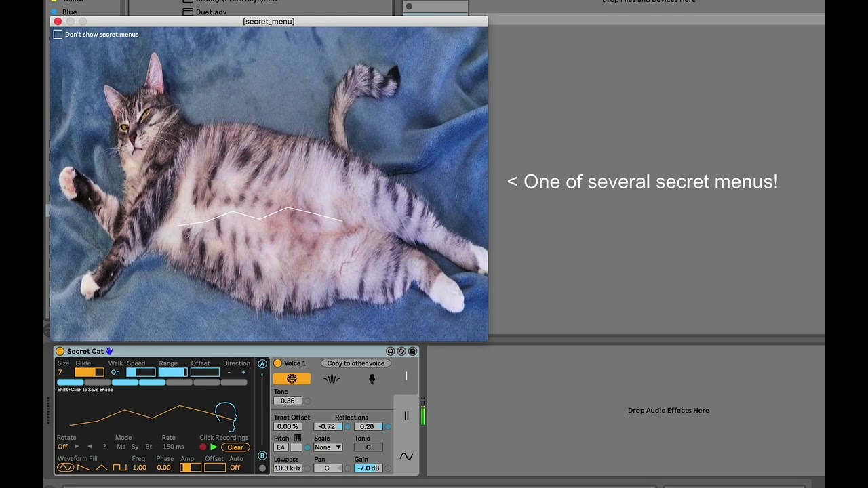The width and height of the screenshot is (868, 488).
Task: Click the Walk Range slider
Action: 173,372
